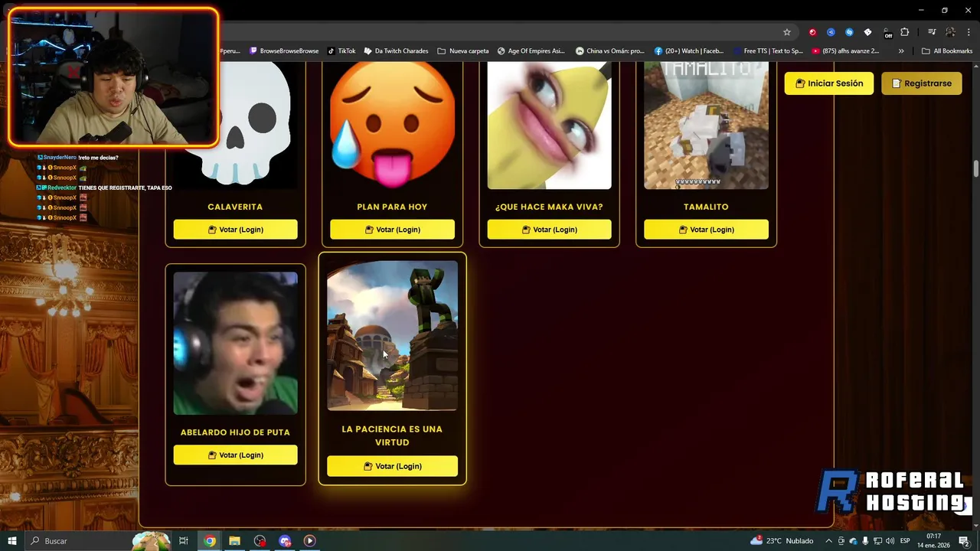Open the BrowseBrowseBrowse bookmark
The image size is (980, 551).
(x=283, y=51)
